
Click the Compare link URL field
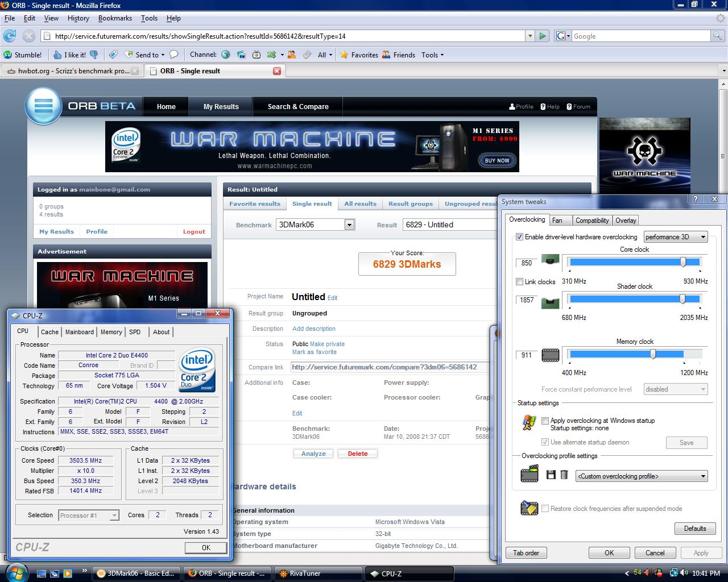tap(390, 367)
